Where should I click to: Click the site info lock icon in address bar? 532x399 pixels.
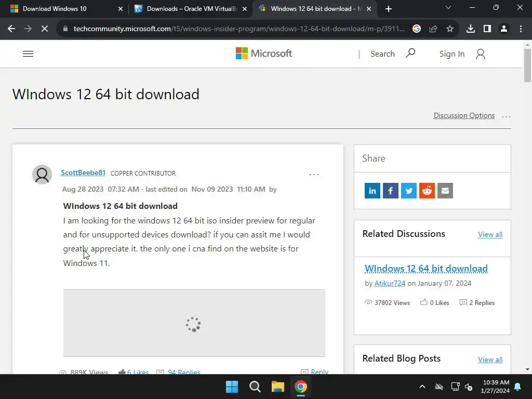(65, 29)
